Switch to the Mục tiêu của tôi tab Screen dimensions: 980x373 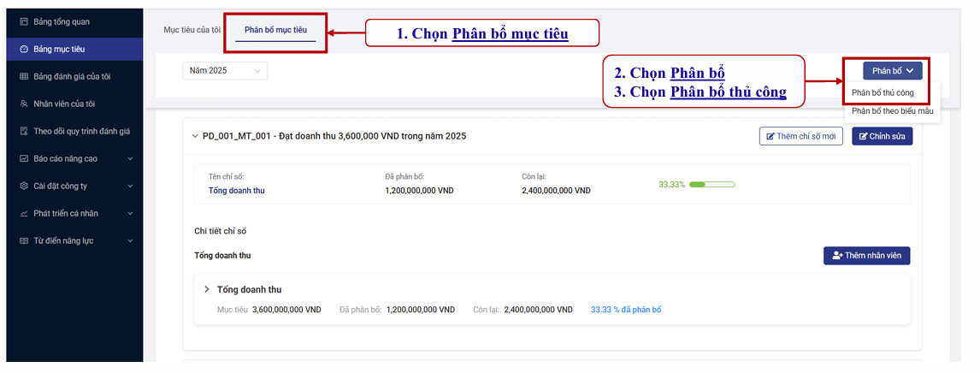click(192, 30)
